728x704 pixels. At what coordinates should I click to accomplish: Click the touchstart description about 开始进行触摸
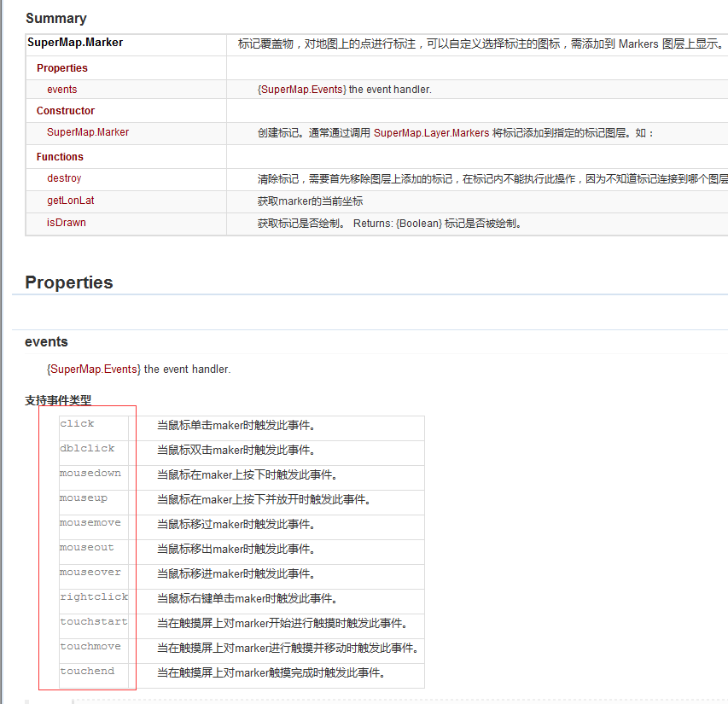tap(282, 623)
